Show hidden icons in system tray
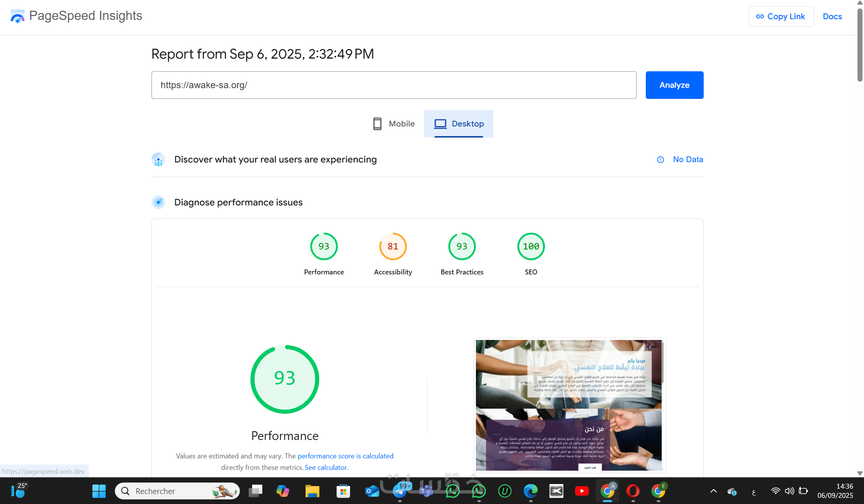Viewport: 864px width, 504px height. point(713,491)
